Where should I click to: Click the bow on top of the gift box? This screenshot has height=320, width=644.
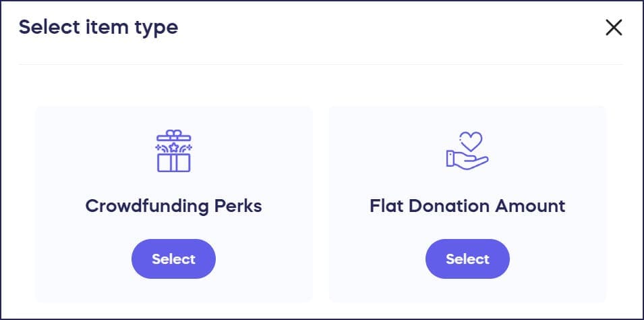pyautogui.click(x=173, y=135)
